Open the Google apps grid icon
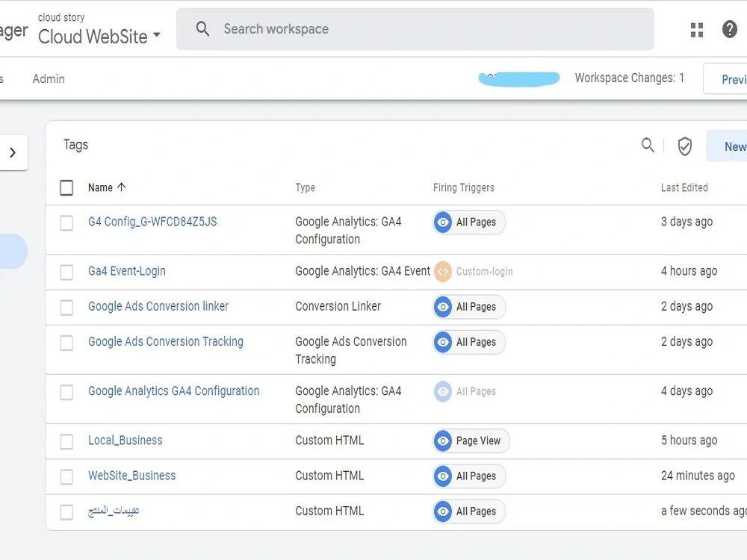Screen dimensions: 747x560 696,30
